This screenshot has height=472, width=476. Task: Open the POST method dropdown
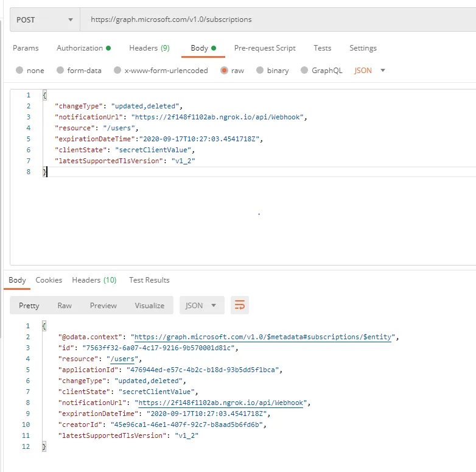(45, 19)
